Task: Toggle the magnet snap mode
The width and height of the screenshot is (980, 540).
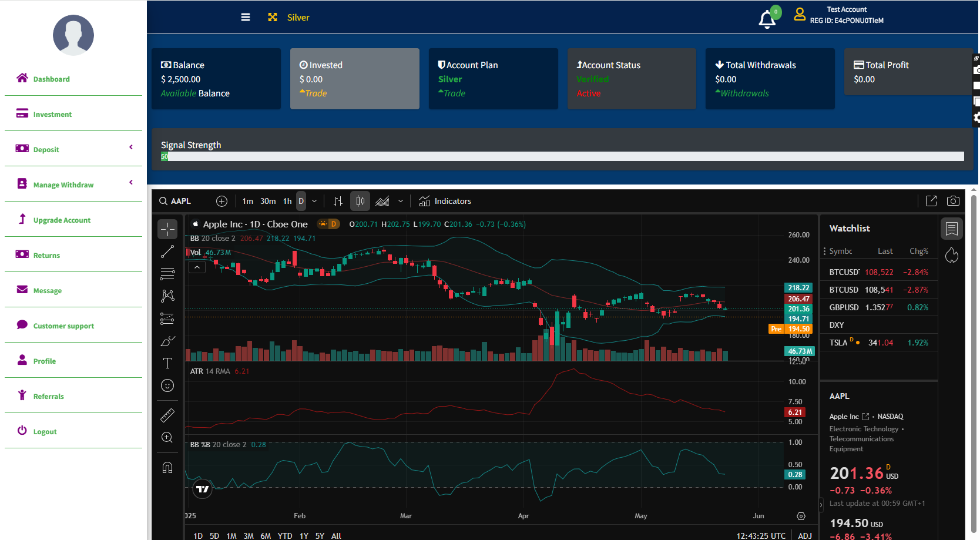Action: pos(167,468)
